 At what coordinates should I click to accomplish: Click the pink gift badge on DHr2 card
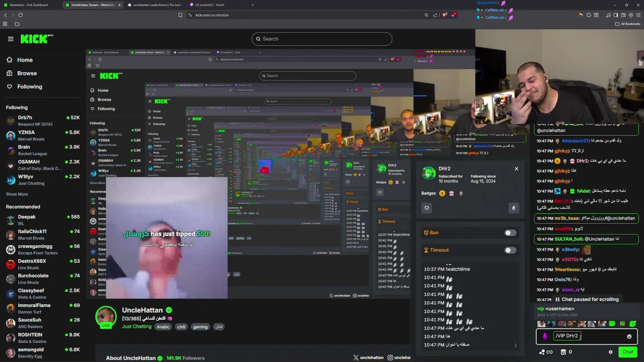[x=451, y=193]
